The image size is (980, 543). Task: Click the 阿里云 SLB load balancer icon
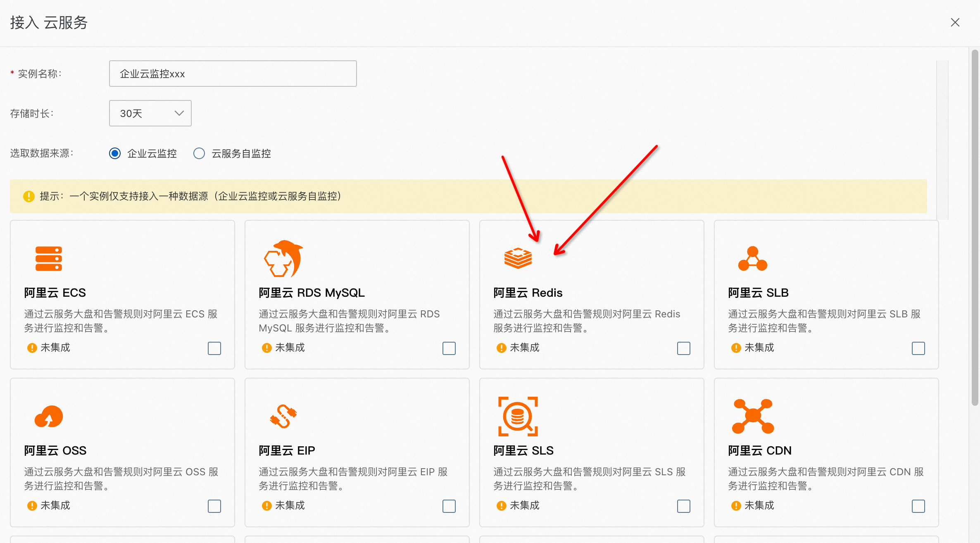pos(753,259)
